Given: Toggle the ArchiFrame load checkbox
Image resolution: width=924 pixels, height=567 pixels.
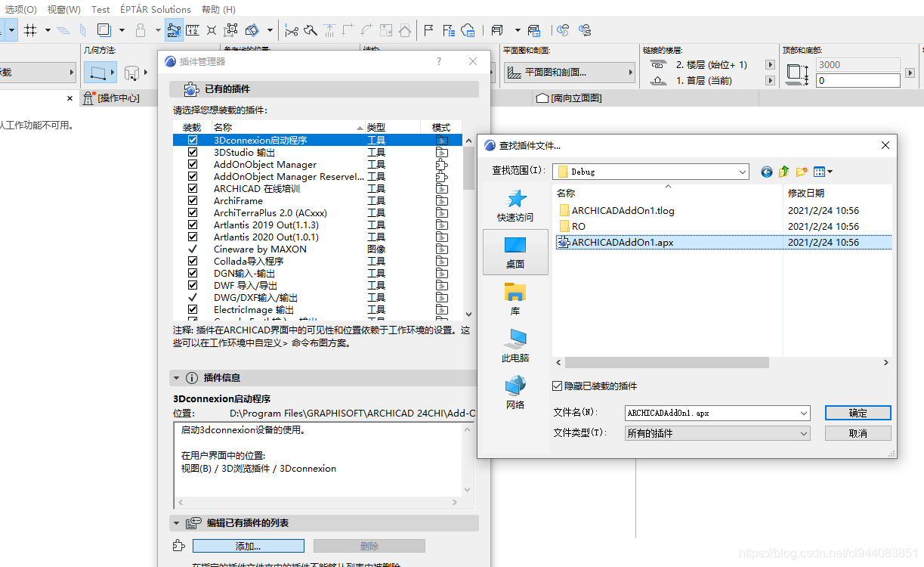Looking at the screenshot, I should [193, 200].
